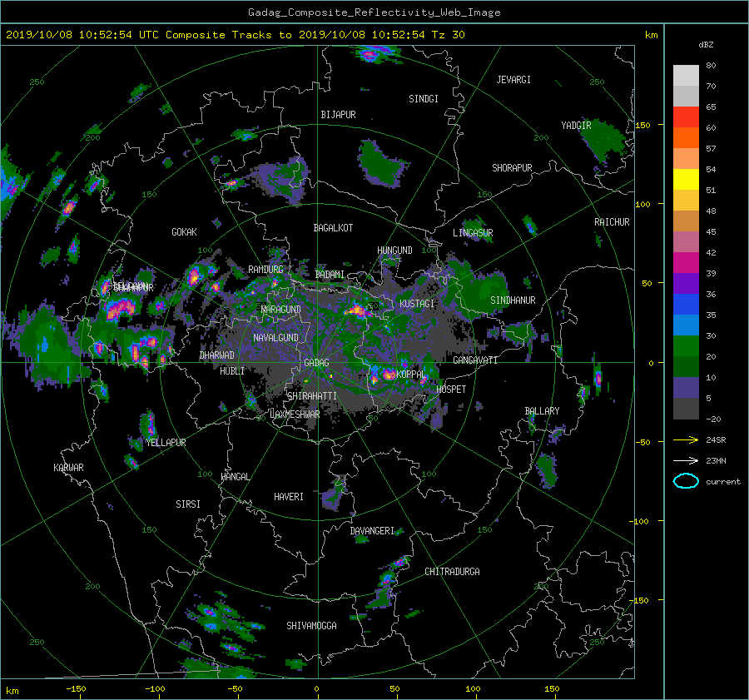
Task: Click the RAMDURG city label
Action: (x=265, y=270)
